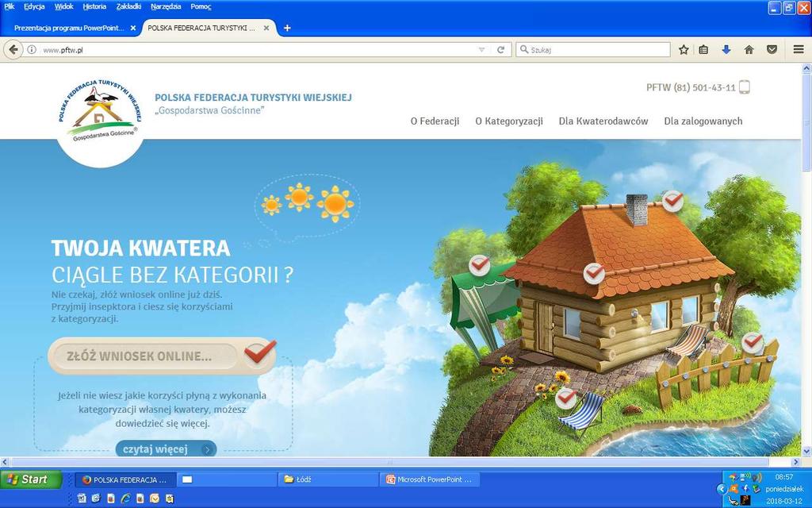Click the horizontal scrollbar right arrow

pyautogui.click(x=796, y=461)
